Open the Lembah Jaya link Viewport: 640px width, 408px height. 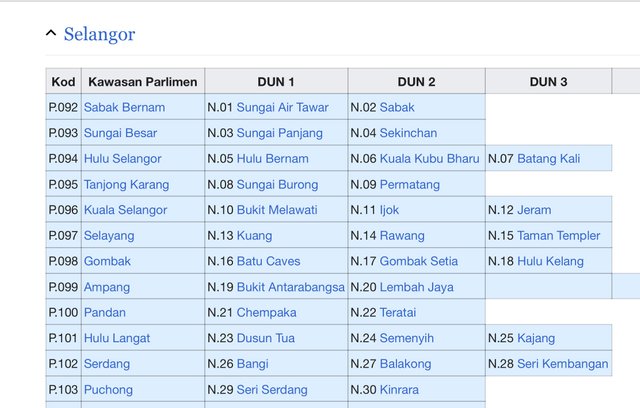pyautogui.click(x=416, y=287)
